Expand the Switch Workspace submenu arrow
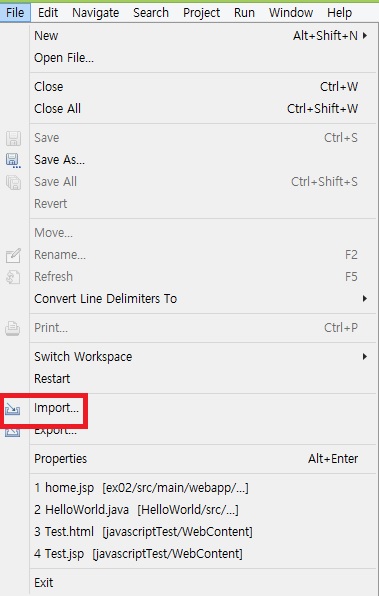This screenshot has height=596, width=379. pyautogui.click(x=365, y=357)
